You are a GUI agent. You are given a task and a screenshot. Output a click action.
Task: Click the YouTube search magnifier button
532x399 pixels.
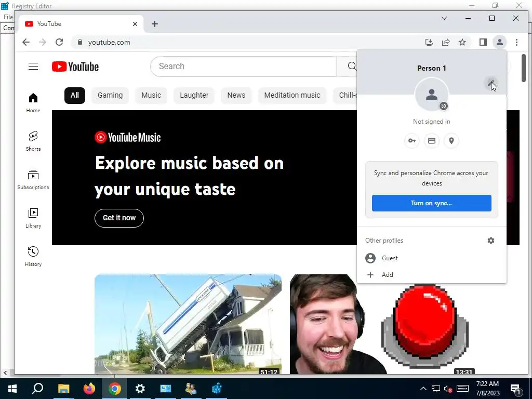tap(352, 66)
